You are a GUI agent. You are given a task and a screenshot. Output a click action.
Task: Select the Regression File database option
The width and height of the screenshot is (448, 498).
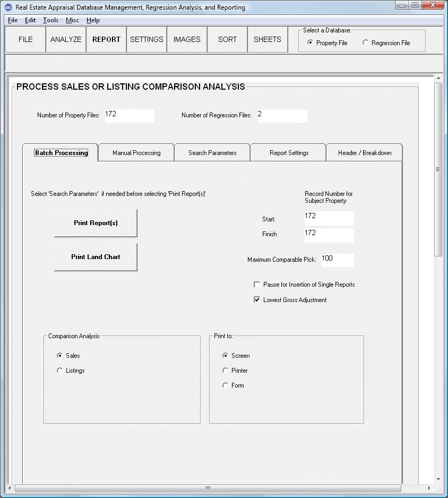(x=365, y=43)
